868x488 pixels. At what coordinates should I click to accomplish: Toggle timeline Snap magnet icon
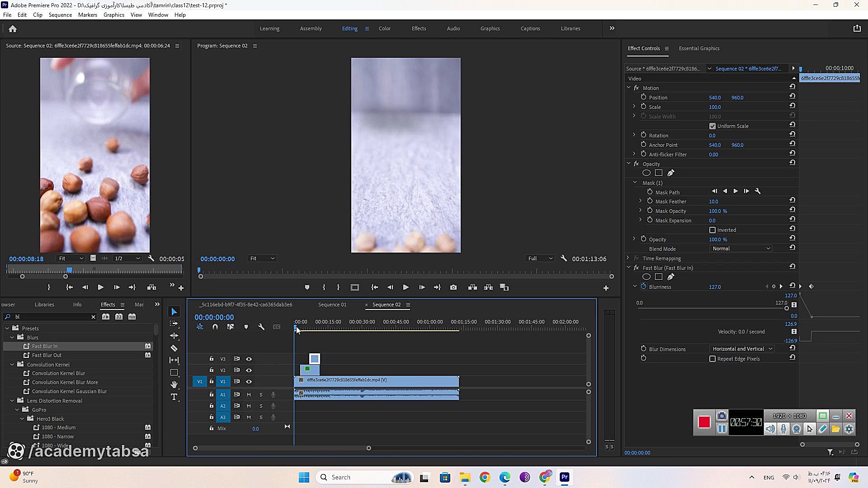point(215,327)
